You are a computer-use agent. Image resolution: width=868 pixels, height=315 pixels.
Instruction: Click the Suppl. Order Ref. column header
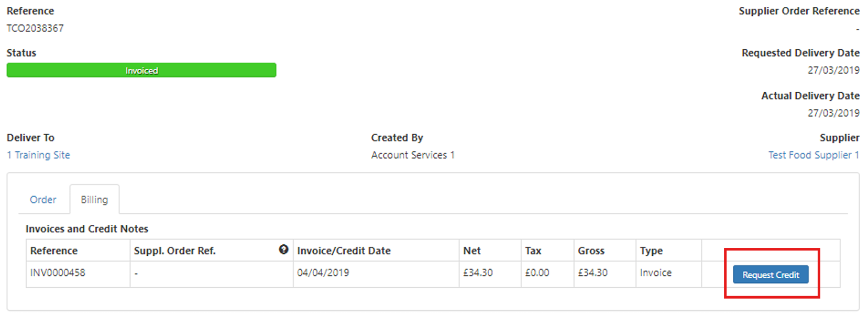coord(174,251)
